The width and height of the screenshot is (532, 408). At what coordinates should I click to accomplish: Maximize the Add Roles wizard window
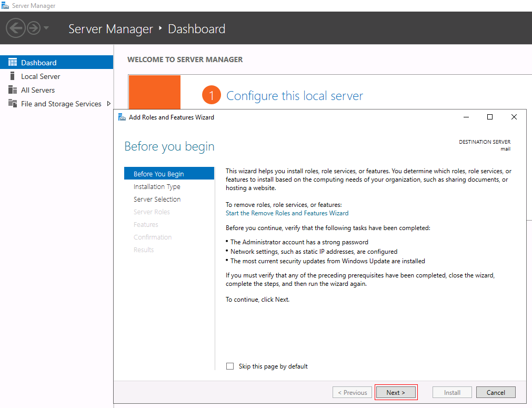tap(490, 117)
